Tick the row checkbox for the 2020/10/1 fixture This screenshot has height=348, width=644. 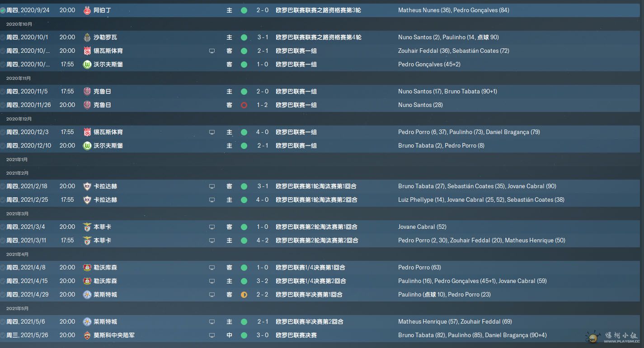point(3,37)
